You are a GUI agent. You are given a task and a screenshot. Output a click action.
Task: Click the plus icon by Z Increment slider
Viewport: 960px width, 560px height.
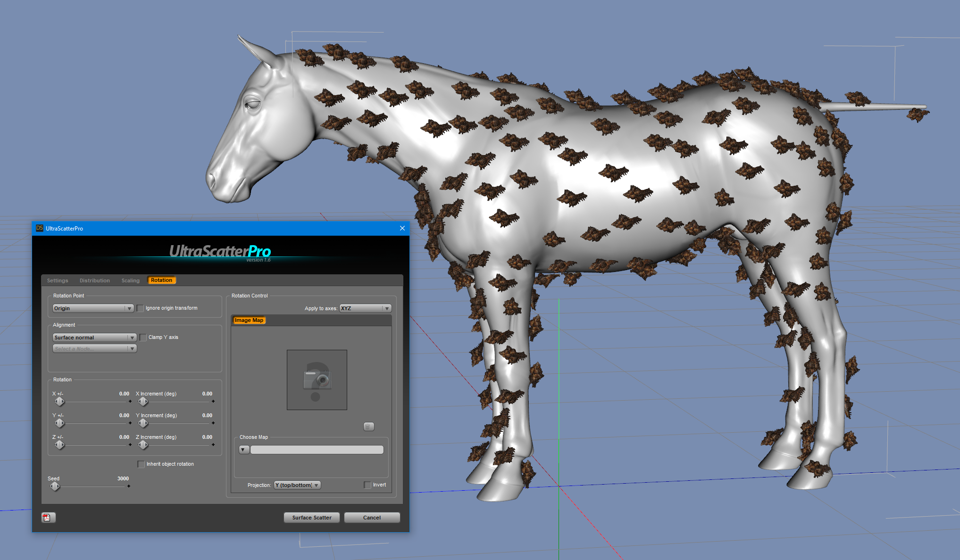point(213,445)
